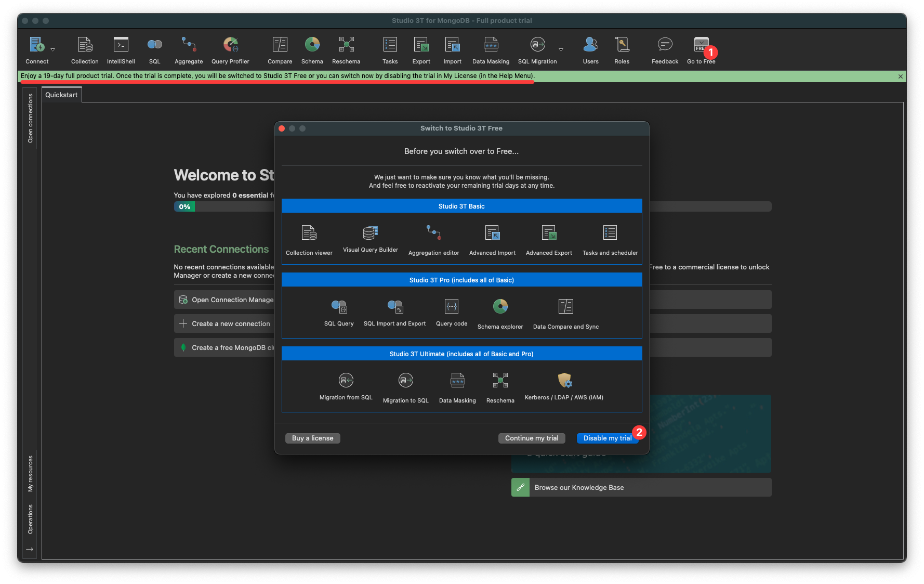Open the Schema toolbar tool
Image resolution: width=924 pixels, height=584 pixels.
(312, 50)
